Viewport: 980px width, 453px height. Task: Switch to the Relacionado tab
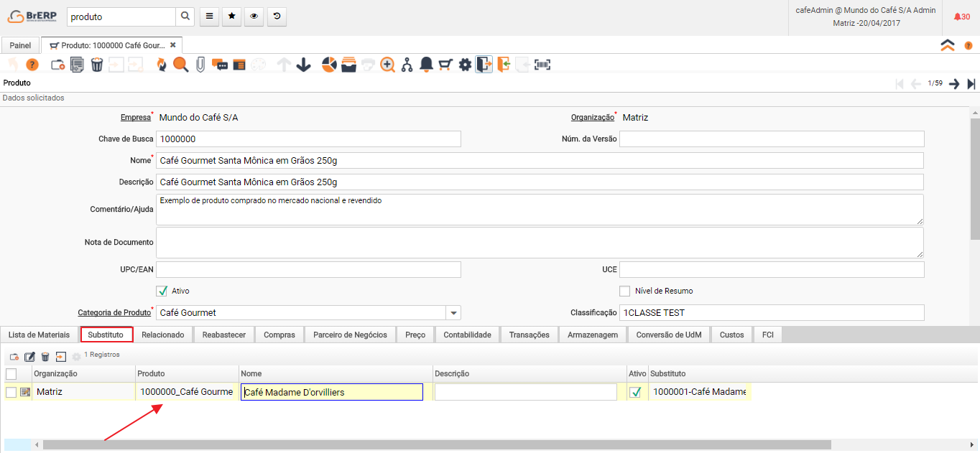163,335
